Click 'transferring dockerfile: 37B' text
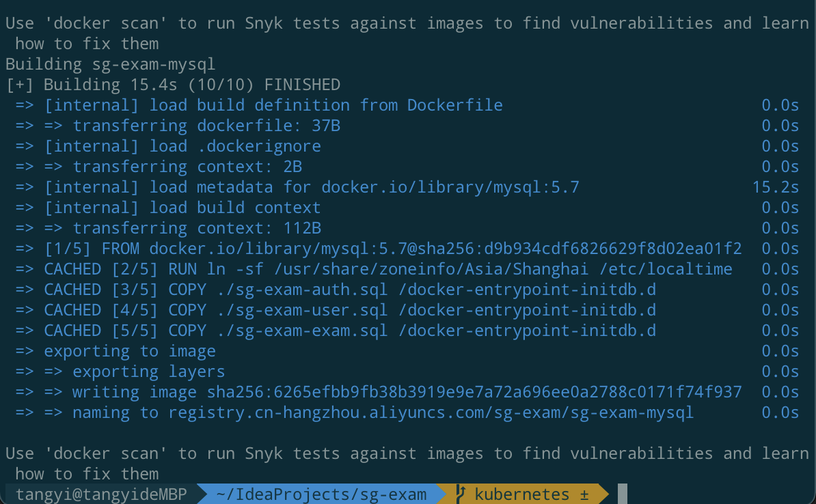This screenshot has width=816, height=504. click(x=206, y=126)
